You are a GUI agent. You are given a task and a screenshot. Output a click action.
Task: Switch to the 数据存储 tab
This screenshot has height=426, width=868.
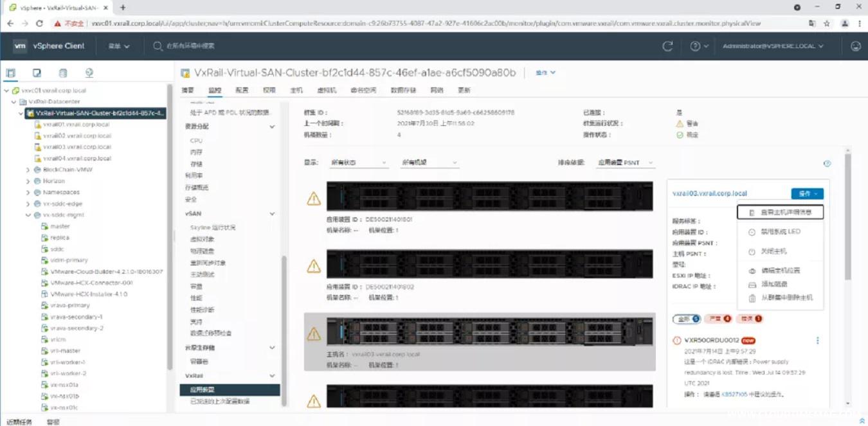pyautogui.click(x=403, y=91)
